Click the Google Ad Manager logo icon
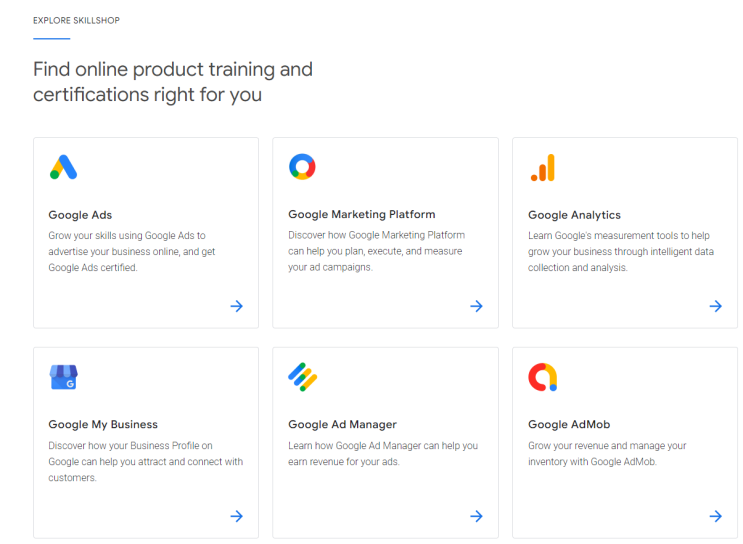 (302, 377)
